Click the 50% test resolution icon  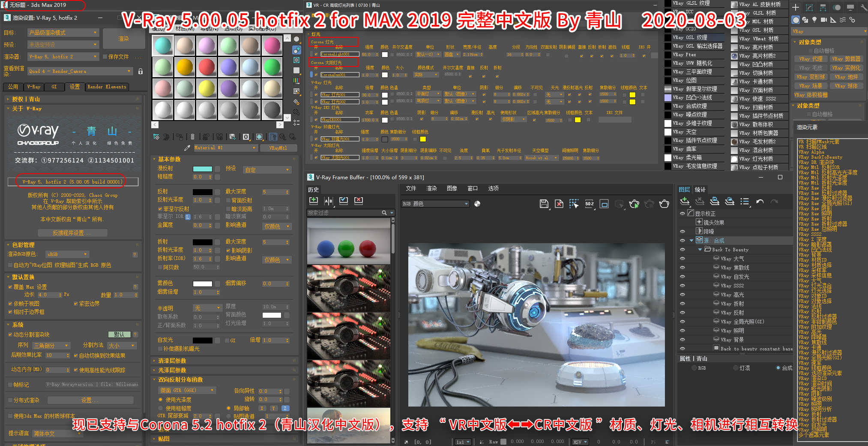point(590,204)
